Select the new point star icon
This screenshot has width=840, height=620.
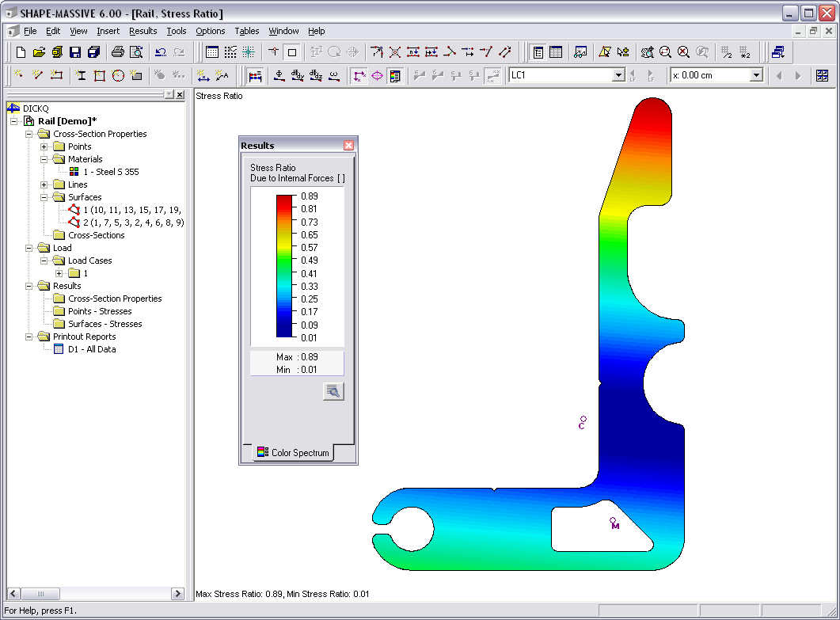coord(19,75)
